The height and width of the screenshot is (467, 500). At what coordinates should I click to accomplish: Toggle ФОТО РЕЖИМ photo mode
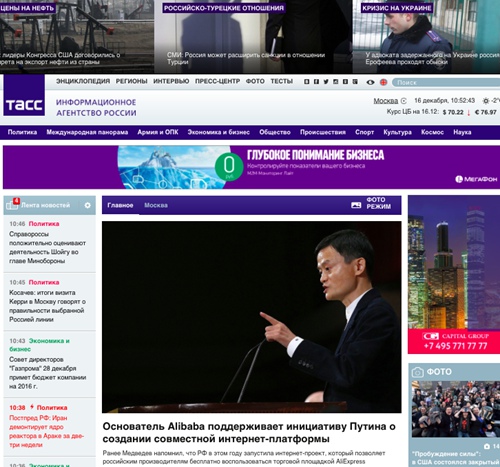[371, 203]
